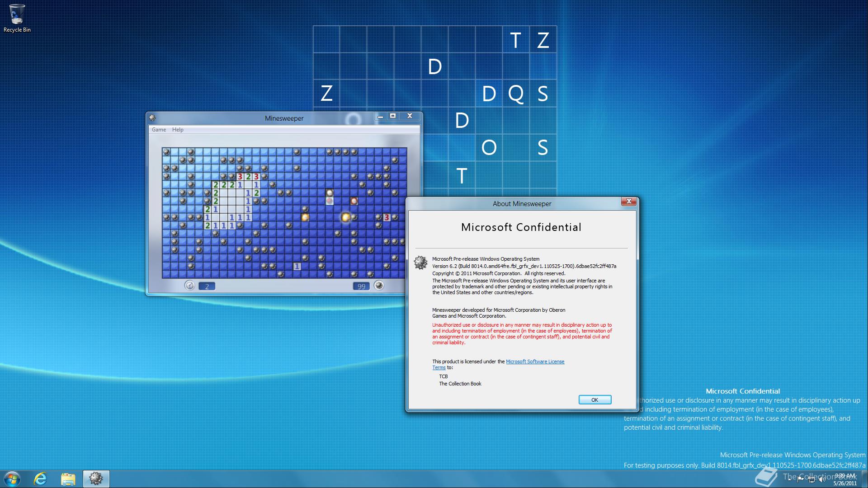Click the green 2 between the red 3s

tap(248, 177)
